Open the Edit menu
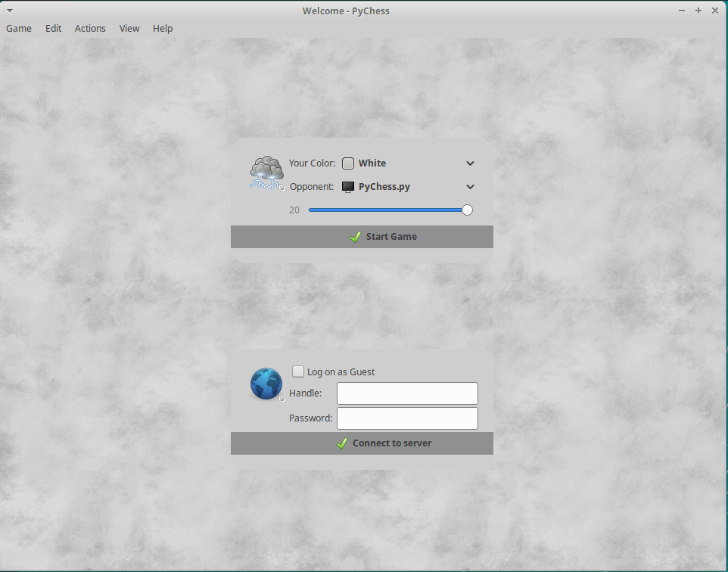Image resolution: width=728 pixels, height=572 pixels. point(53,29)
